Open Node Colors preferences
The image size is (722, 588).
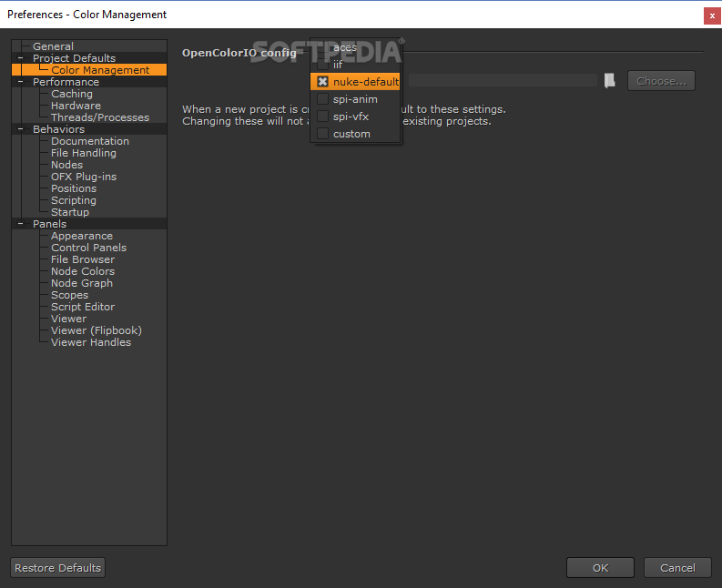(83, 271)
